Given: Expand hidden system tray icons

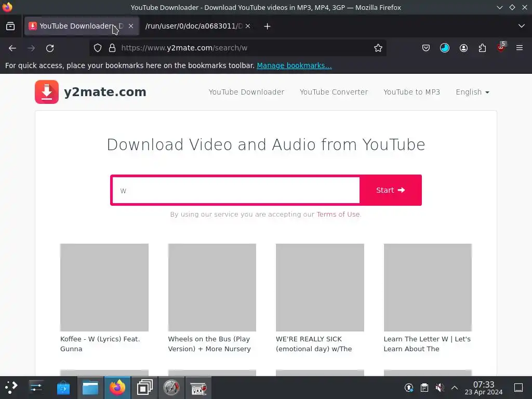Looking at the screenshot, I should pyautogui.click(x=455, y=388).
